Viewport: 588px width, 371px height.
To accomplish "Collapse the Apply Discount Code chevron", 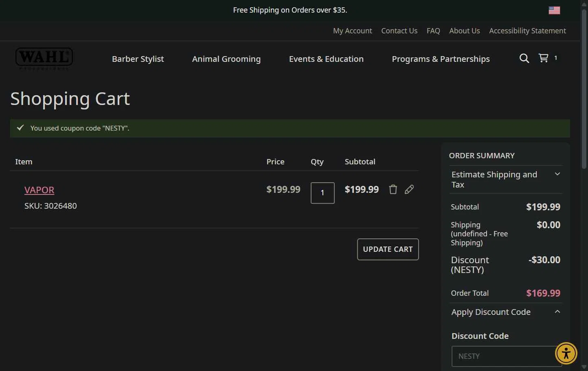I will (x=557, y=312).
